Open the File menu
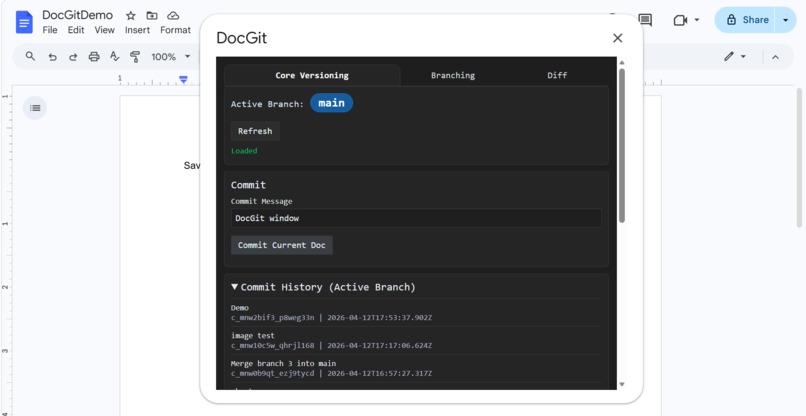The height and width of the screenshot is (416, 806). click(x=50, y=30)
